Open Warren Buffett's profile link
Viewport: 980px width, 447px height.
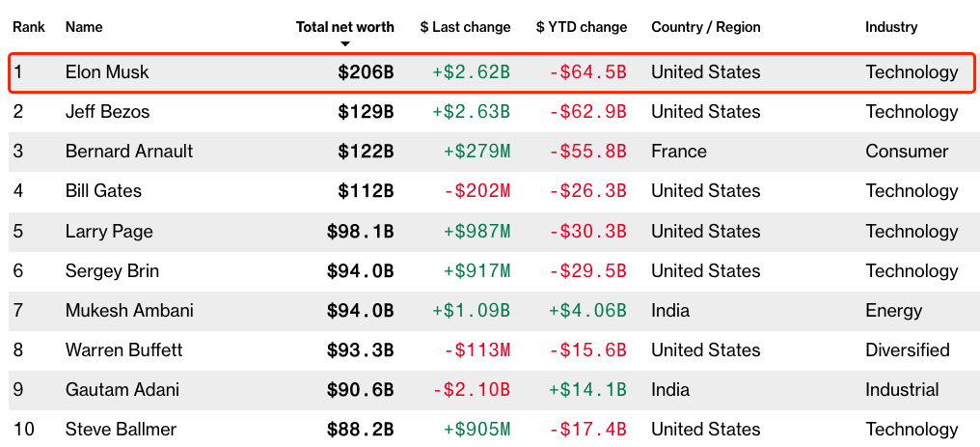pos(123,350)
